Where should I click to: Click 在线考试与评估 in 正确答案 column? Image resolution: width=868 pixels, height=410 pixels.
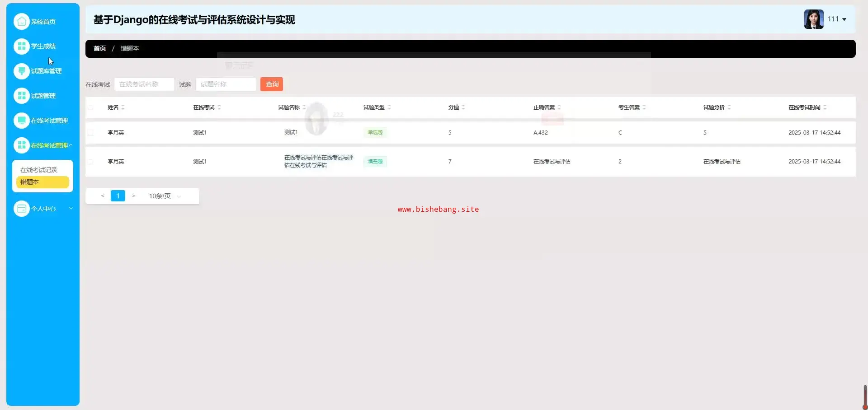click(552, 162)
